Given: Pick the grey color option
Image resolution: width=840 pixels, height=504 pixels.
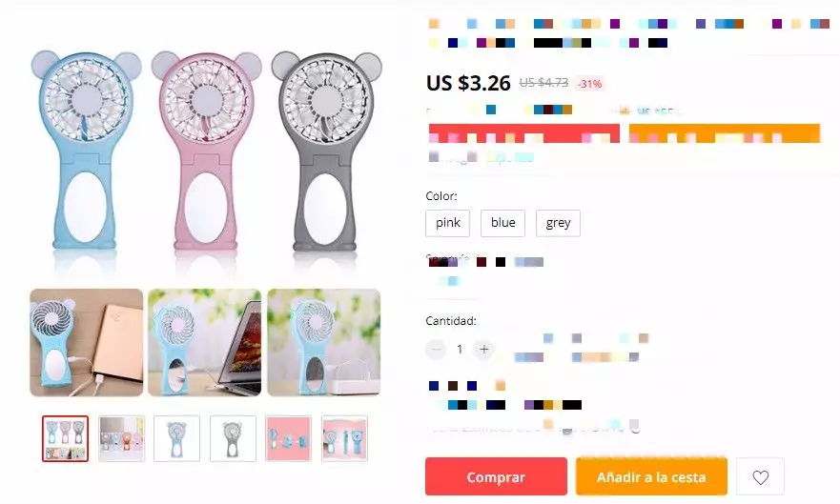Looking at the screenshot, I should 558,223.
